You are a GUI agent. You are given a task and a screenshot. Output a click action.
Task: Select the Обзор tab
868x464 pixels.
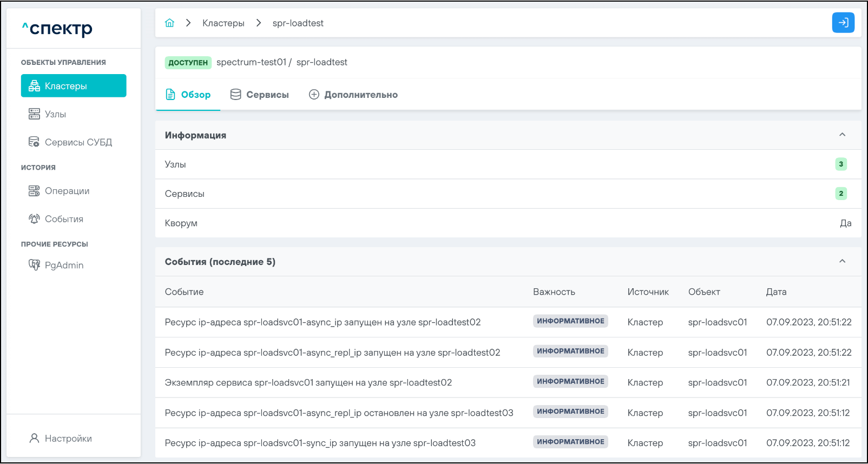click(x=188, y=95)
